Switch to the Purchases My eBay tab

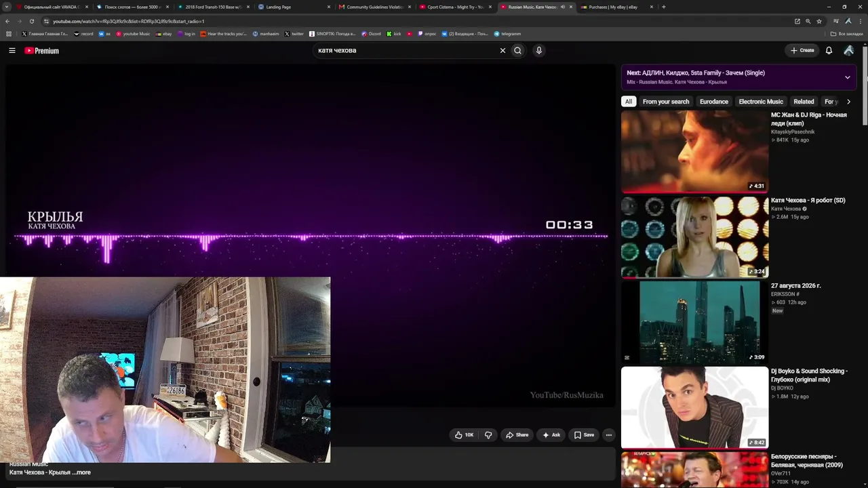click(x=617, y=7)
